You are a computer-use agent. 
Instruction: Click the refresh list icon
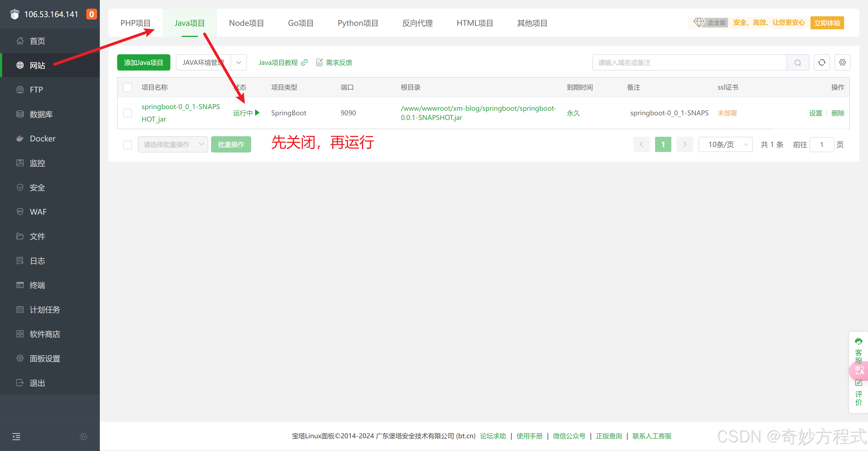click(x=822, y=62)
